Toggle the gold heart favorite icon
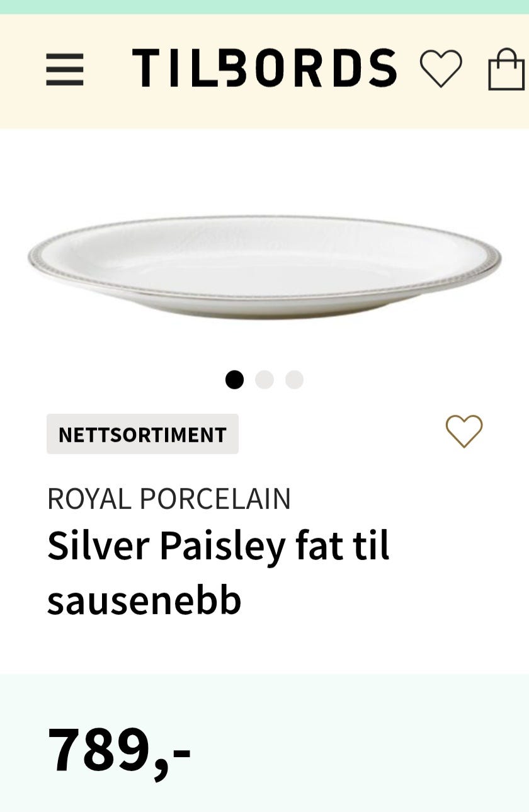 coord(464,432)
